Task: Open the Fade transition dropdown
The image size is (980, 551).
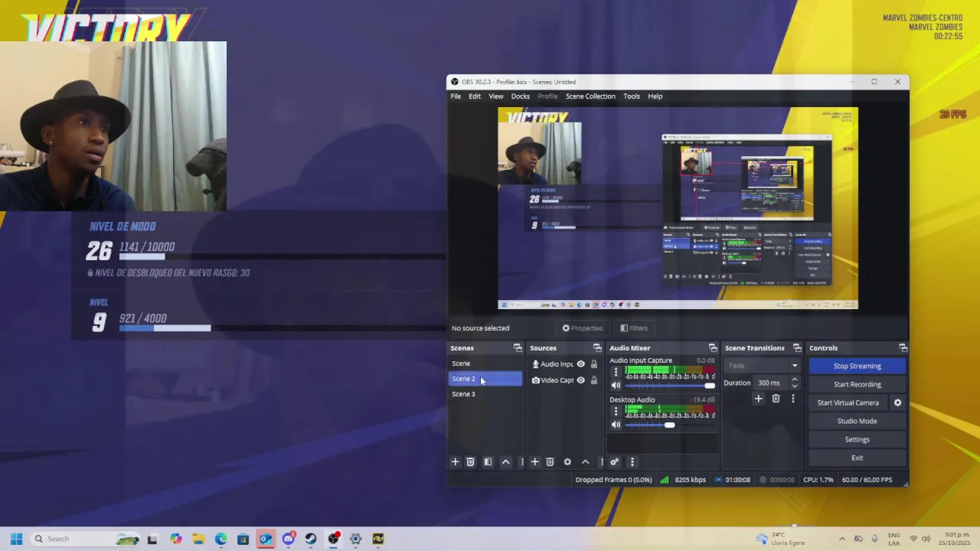Action: click(x=762, y=366)
